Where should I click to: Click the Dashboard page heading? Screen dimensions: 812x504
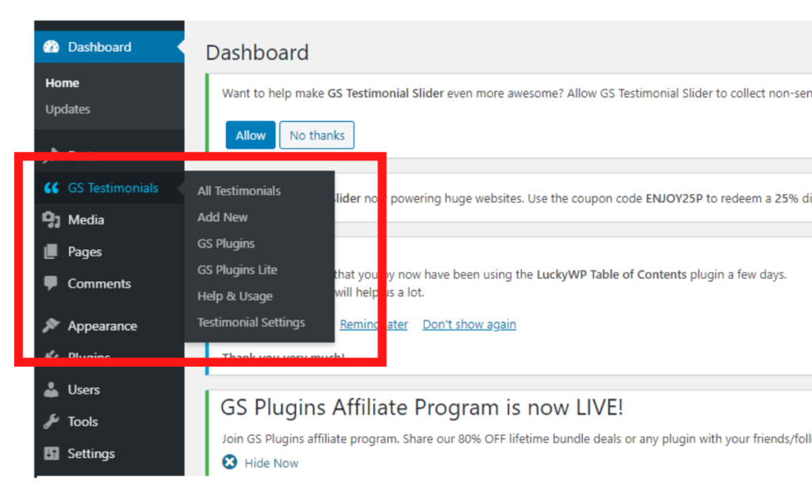pyautogui.click(x=257, y=53)
